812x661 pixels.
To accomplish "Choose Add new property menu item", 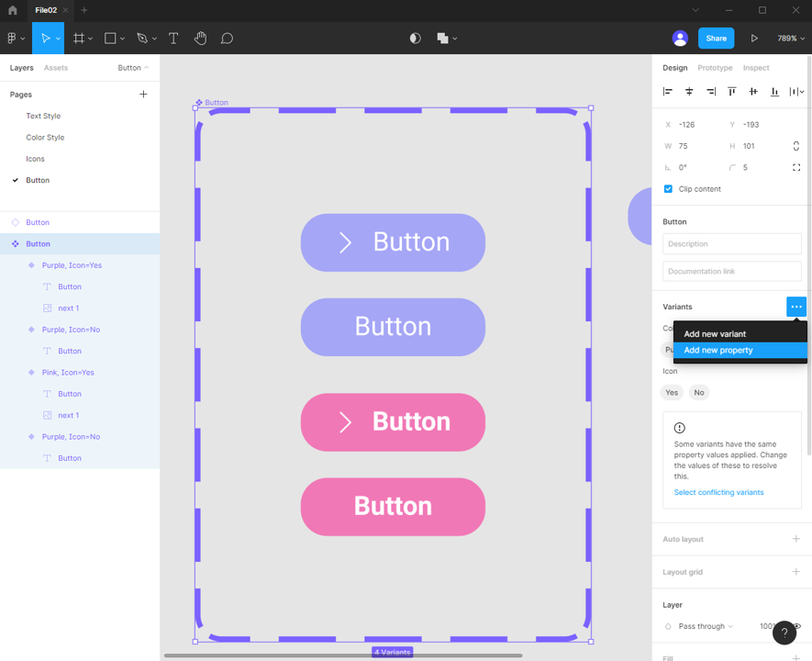I will point(718,351).
